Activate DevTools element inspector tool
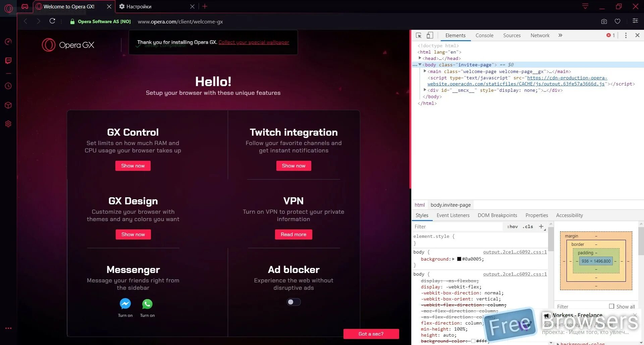The width and height of the screenshot is (644, 345). [x=419, y=35]
